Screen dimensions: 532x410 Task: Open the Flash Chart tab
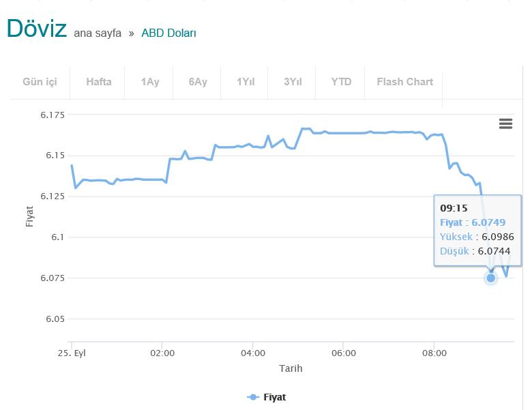[404, 82]
